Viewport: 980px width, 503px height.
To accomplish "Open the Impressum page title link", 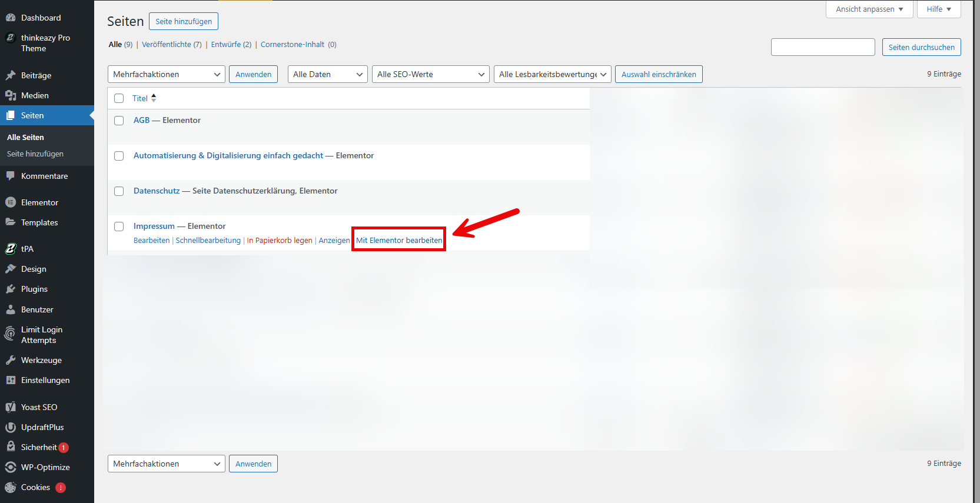I will click(x=154, y=226).
